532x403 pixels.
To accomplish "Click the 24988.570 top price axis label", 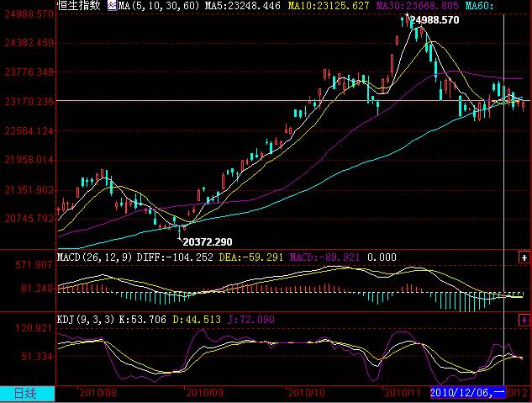I will click(x=29, y=14).
